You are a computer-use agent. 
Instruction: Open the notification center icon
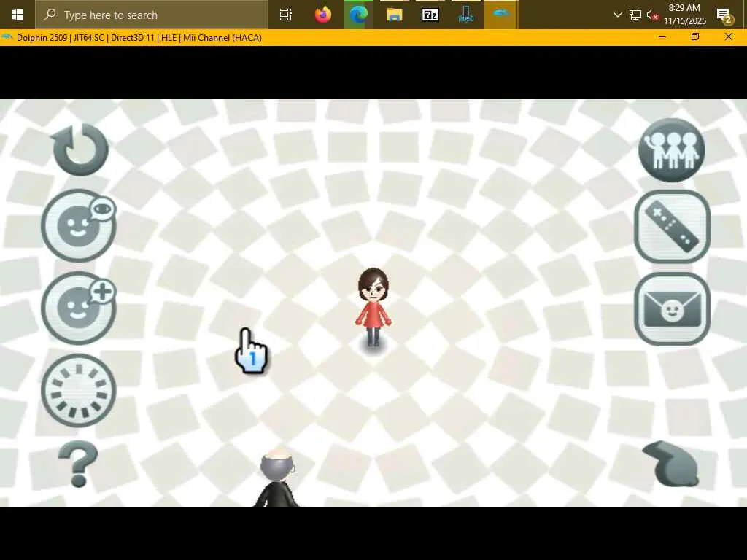pos(724,15)
